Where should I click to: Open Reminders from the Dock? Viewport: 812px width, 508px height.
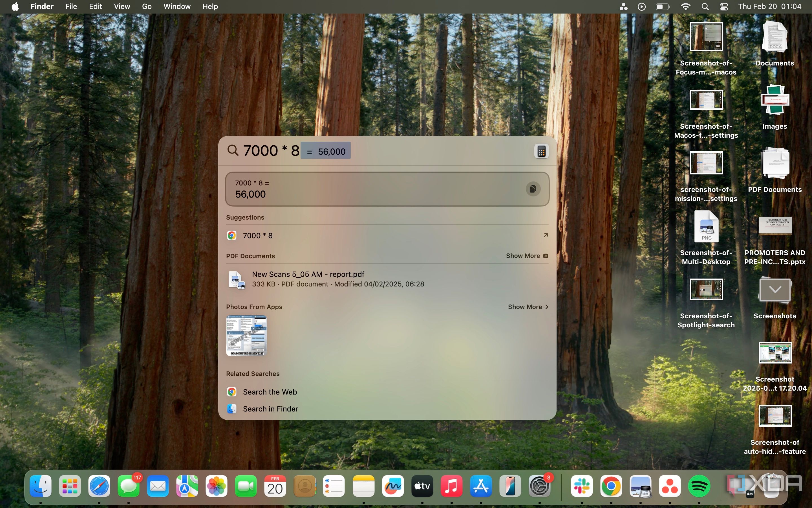coord(334,486)
